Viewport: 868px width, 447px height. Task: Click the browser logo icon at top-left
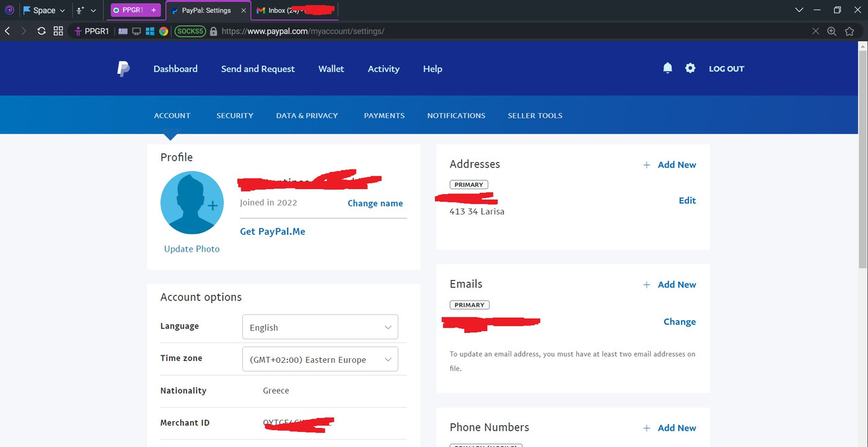(x=9, y=10)
